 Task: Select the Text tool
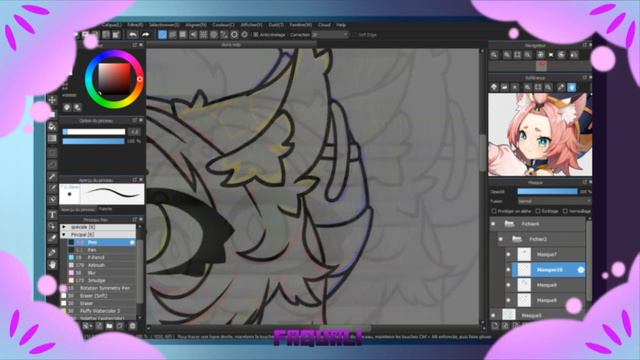(x=52, y=215)
